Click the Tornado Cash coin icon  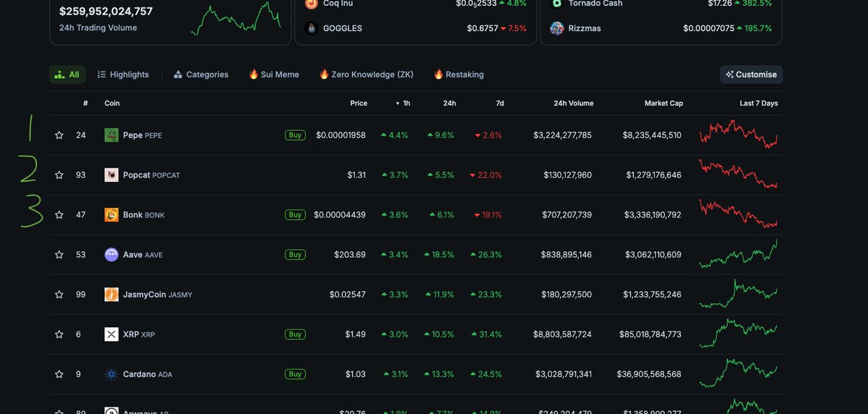557,4
